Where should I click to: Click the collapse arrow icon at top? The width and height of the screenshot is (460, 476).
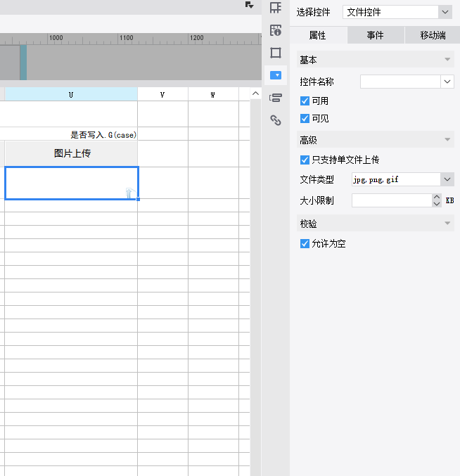coord(249,5)
